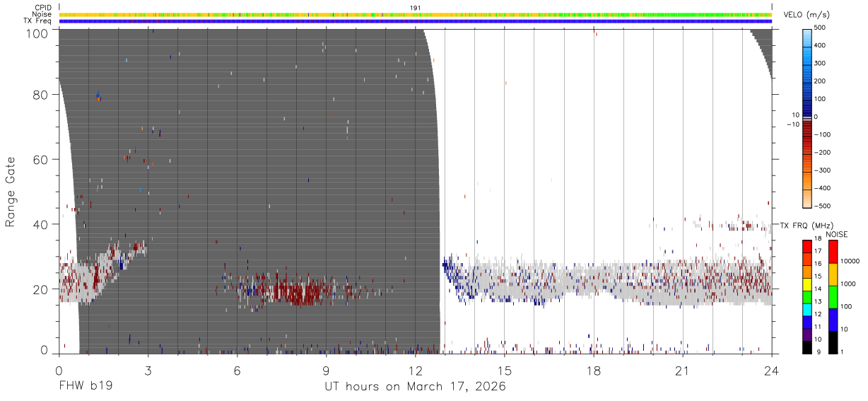The height and width of the screenshot is (401, 868).
Task: Select range gate tick label 80
Action: [40, 95]
